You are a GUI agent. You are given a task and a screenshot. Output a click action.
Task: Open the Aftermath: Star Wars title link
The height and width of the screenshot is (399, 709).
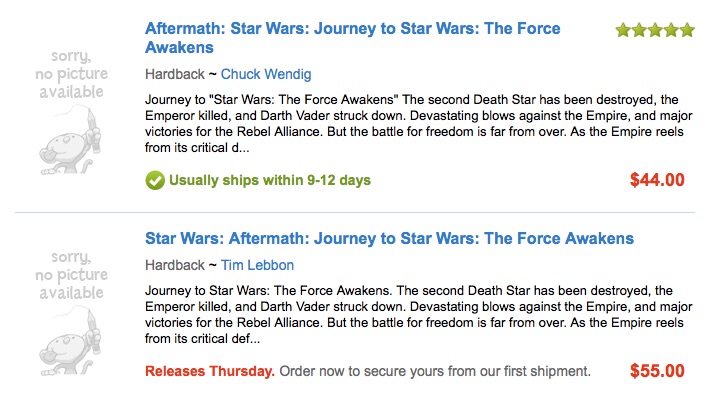[352, 38]
